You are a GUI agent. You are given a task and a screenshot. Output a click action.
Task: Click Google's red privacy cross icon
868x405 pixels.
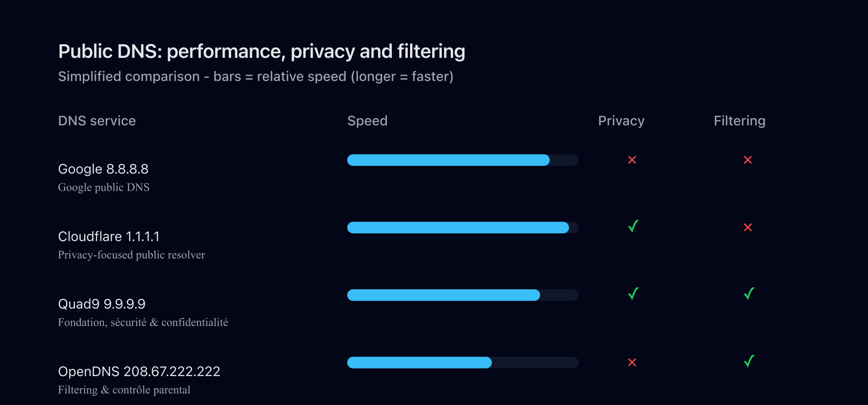point(632,160)
